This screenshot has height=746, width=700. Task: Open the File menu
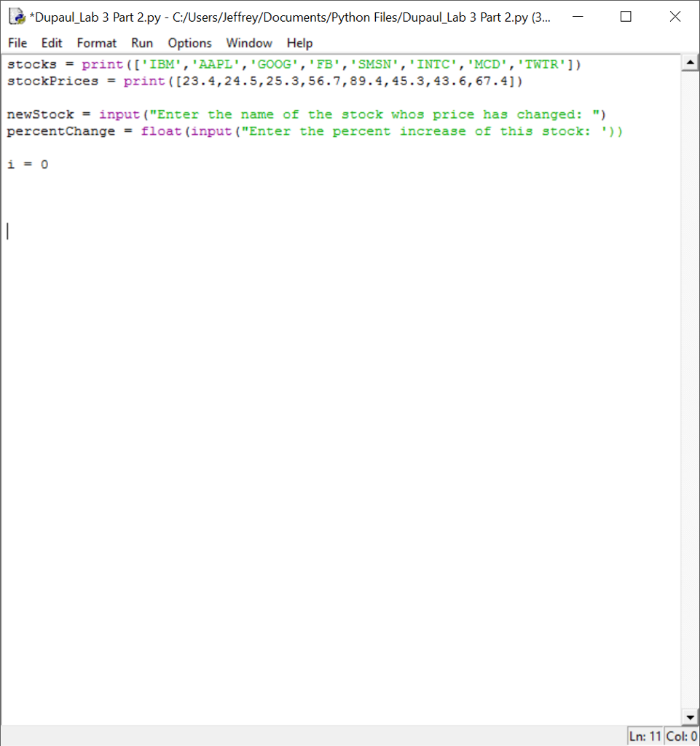click(x=17, y=43)
